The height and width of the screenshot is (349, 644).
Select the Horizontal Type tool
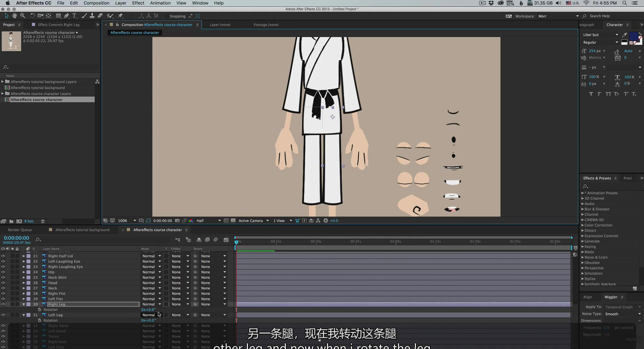(74, 16)
